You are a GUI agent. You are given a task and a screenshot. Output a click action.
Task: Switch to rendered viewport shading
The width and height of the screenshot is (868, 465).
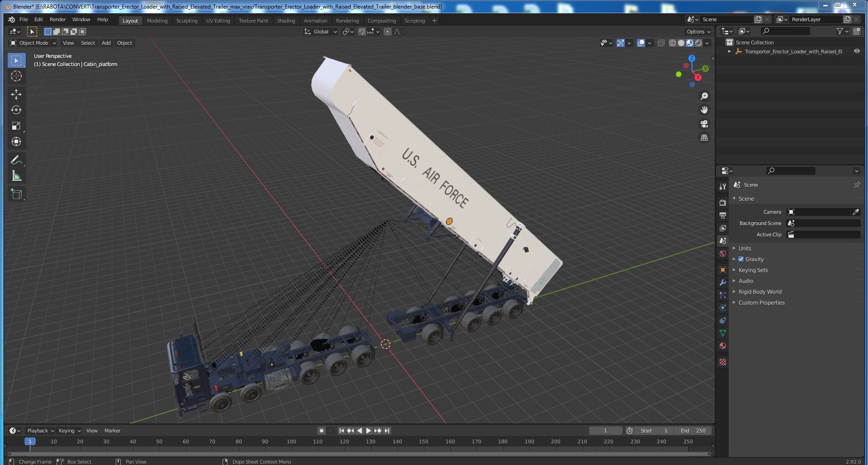point(698,43)
